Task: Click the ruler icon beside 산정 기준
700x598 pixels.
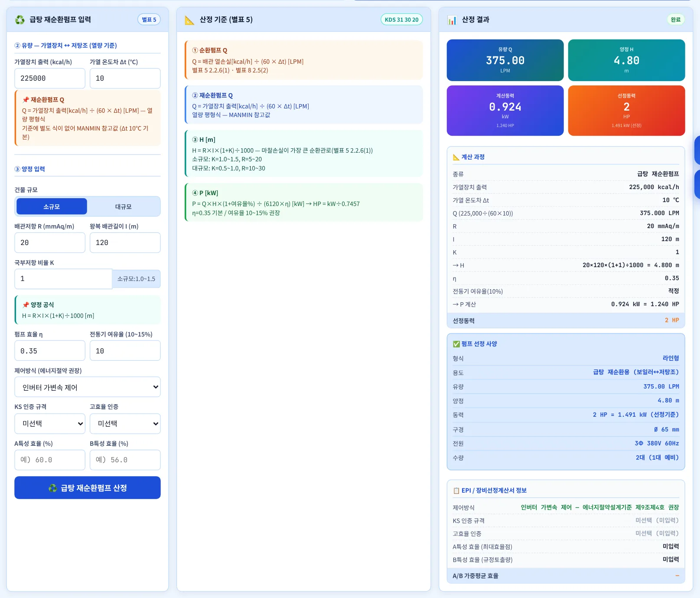Action: 189,20
